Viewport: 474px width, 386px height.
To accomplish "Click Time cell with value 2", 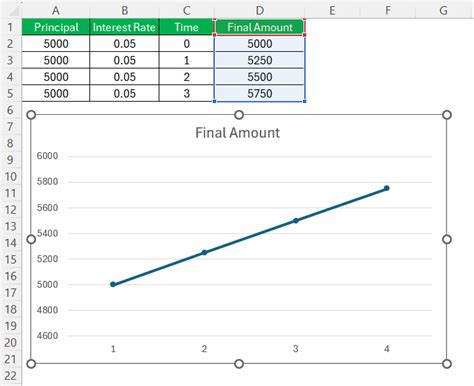I will click(x=186, y=77).
